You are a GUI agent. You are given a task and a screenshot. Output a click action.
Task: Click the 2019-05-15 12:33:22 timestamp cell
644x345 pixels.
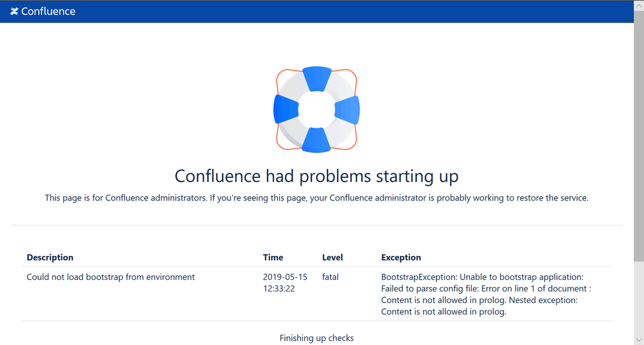285,282
